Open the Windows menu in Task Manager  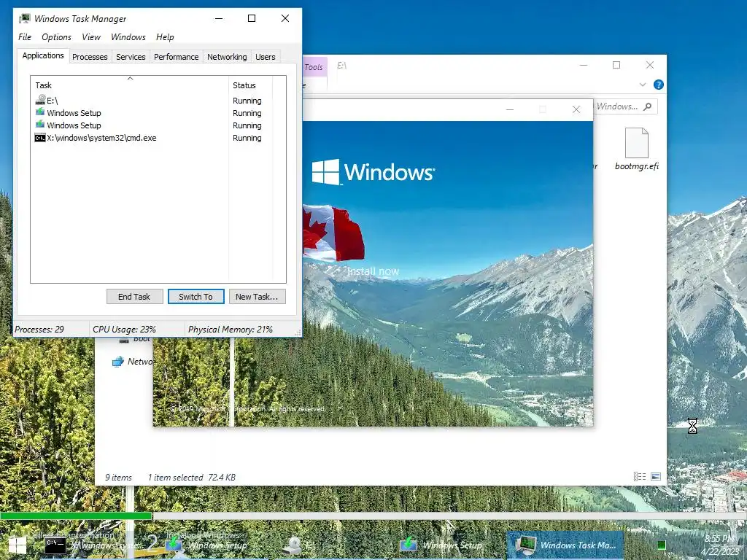click(x=128, y=37)
